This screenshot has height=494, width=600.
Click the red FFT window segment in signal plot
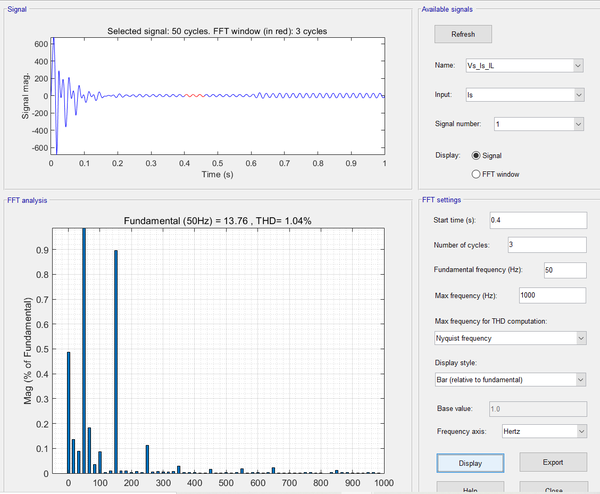click(194, 96)
